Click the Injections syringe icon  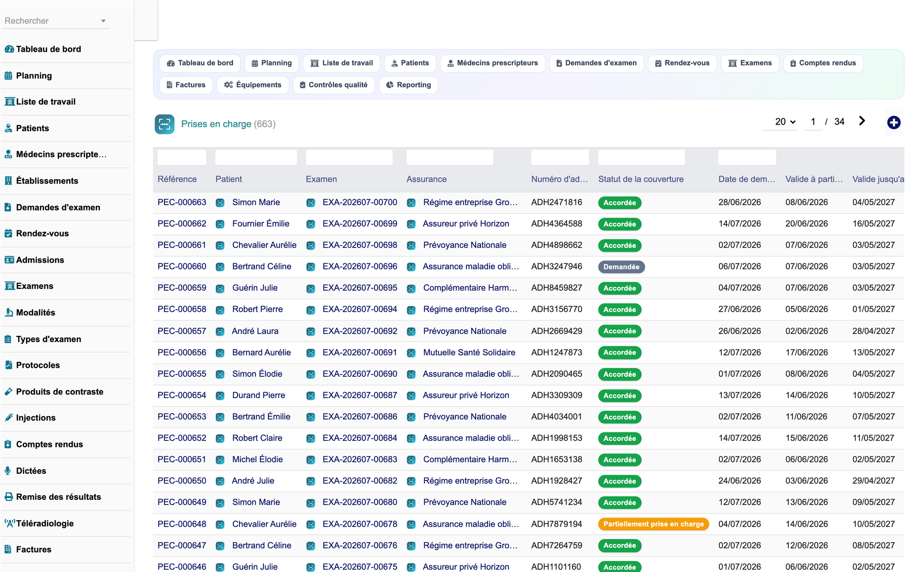[x=9, y=418]
